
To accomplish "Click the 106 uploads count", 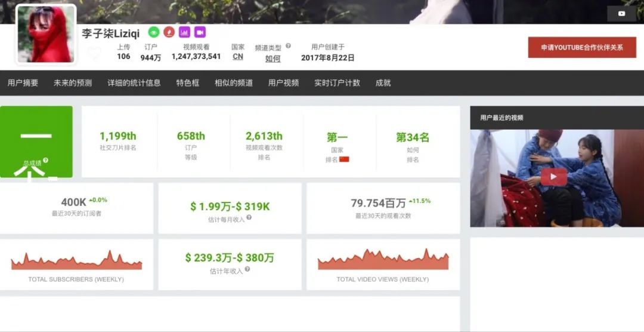I will point(123,56).
